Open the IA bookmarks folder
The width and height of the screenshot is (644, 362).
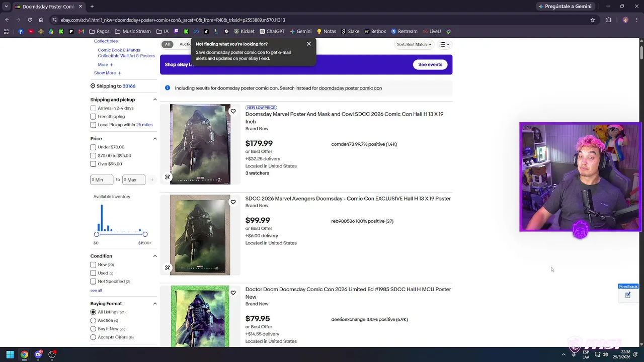163,31
